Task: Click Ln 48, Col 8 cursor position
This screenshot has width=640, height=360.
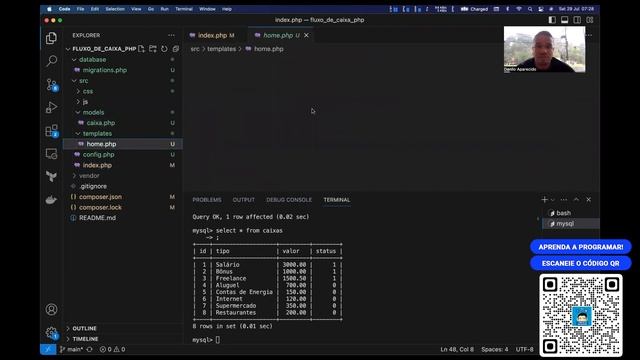Action: [x=457, y=349]
